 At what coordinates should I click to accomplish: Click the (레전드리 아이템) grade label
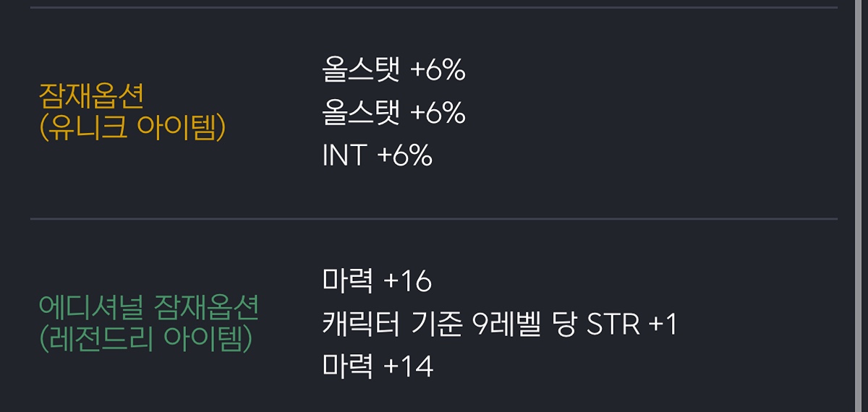145,340
